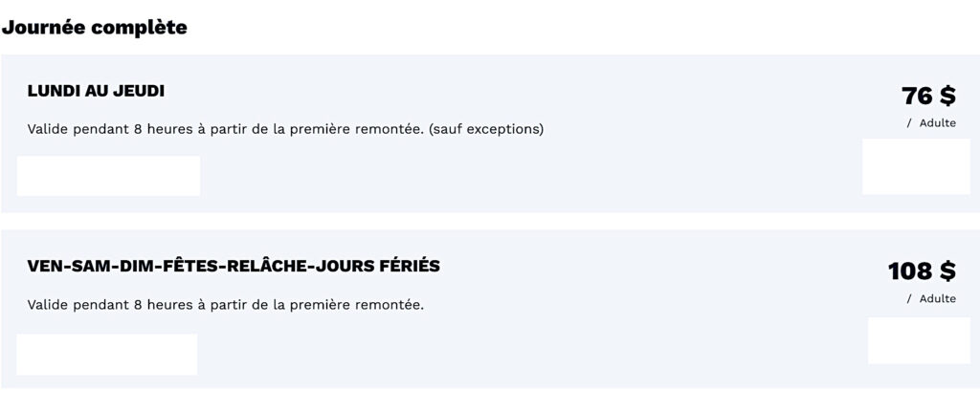The width and height of the screenshot is (980, 412).
Task: Click the white box under the 108 $ price
Action: click(918, 340)
